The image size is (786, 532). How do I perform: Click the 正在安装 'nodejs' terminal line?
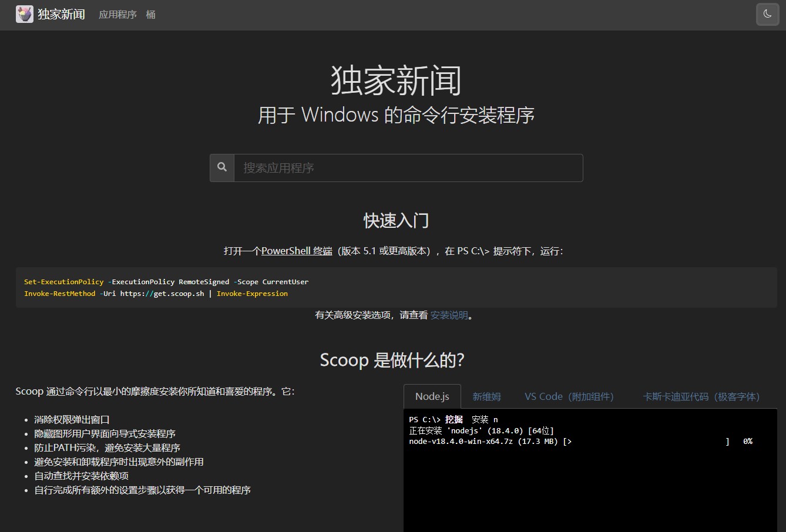tap(482, 431)
